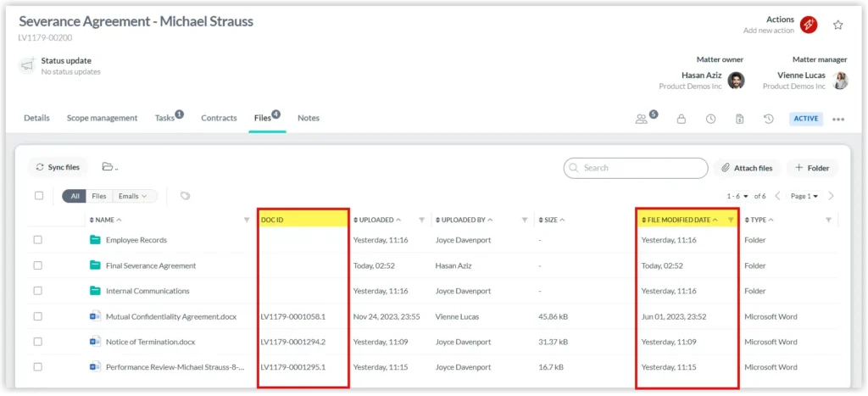Check the box for Notice of Termination.docx
This screenshot has width=868, height=396.
38,342
